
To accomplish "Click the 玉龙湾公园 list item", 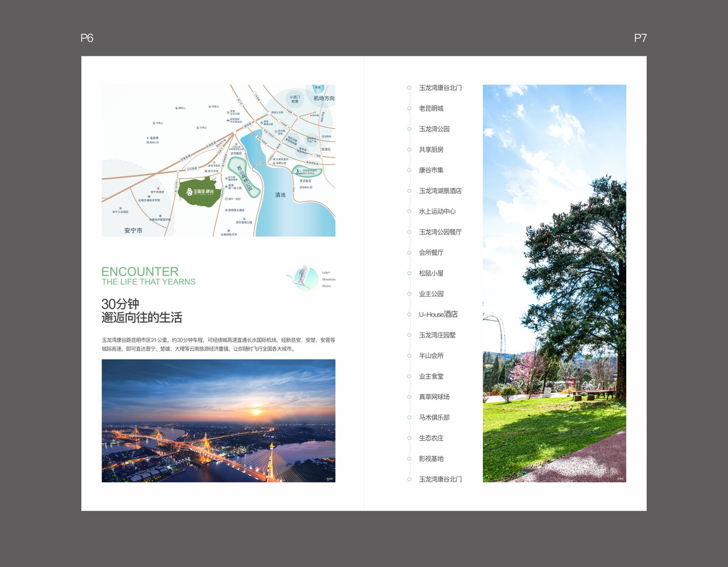I will pyautogui.click(x=434, y=129).
